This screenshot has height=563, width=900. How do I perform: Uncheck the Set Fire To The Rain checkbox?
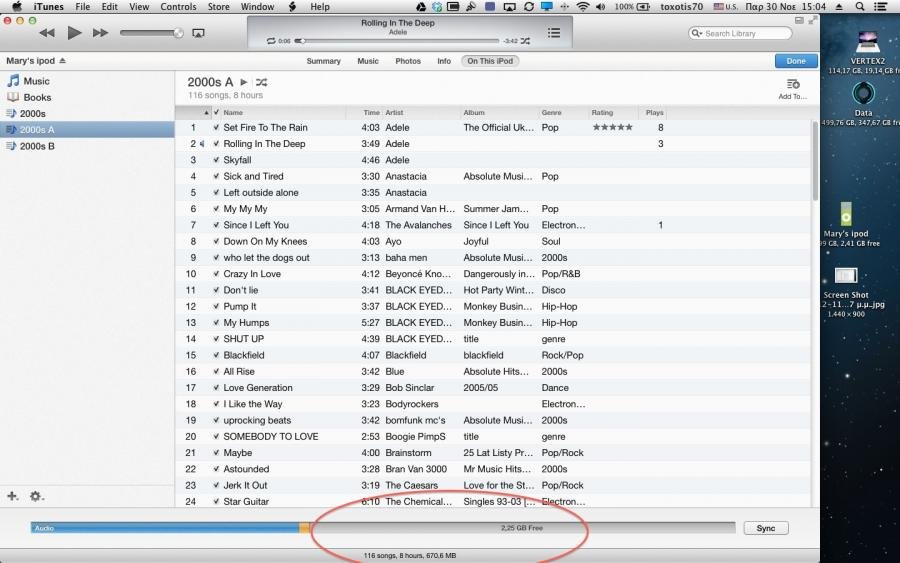coord(216,127)
